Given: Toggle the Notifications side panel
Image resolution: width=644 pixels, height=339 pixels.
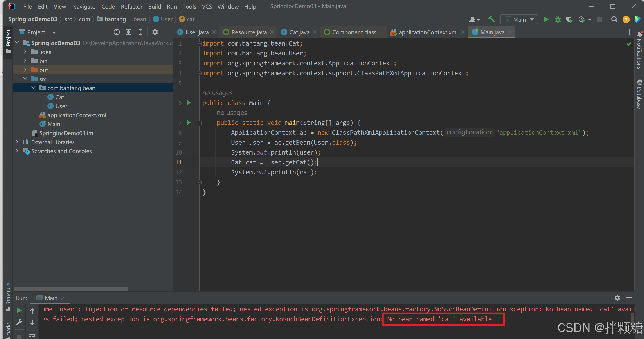Looking at the screenshot, I should coord(639,50).
